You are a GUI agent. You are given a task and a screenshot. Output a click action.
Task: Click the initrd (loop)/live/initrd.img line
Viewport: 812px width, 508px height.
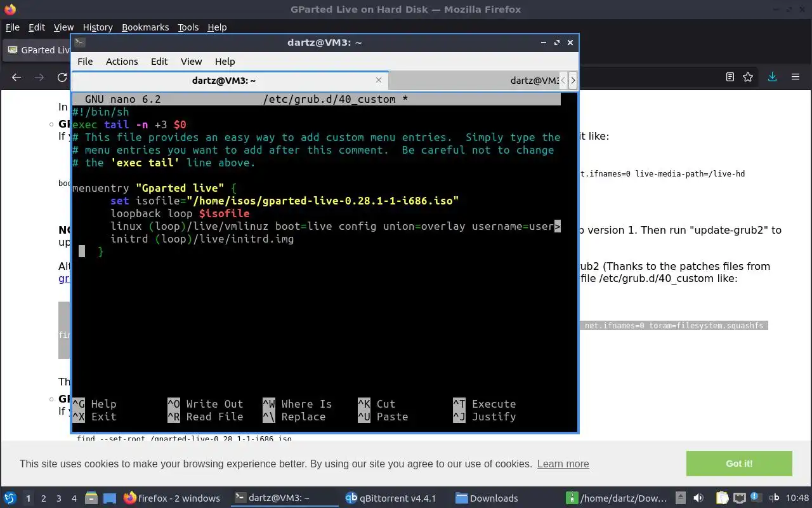pyautogui.click(x=202, y=239)
